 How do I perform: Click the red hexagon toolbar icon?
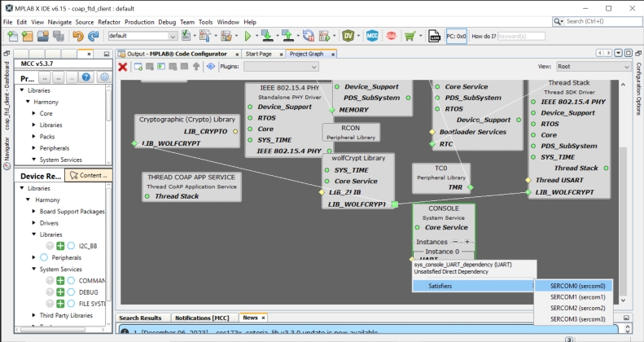391,36
